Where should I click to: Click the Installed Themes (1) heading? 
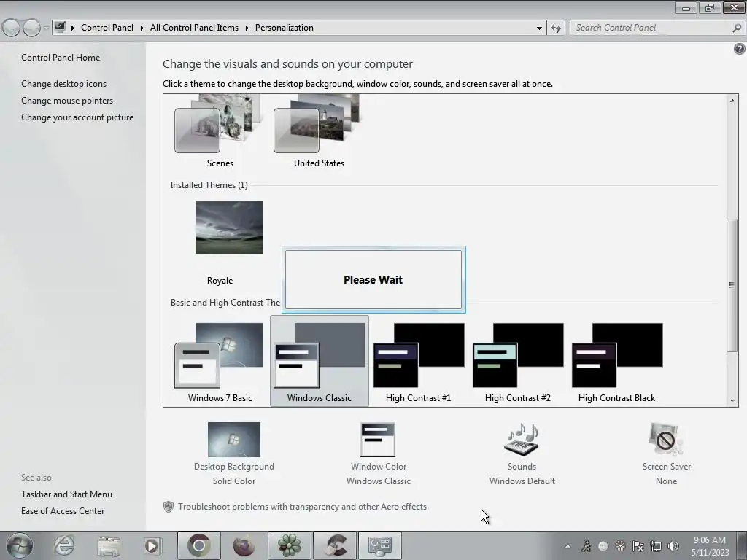[x=209, y=185]
